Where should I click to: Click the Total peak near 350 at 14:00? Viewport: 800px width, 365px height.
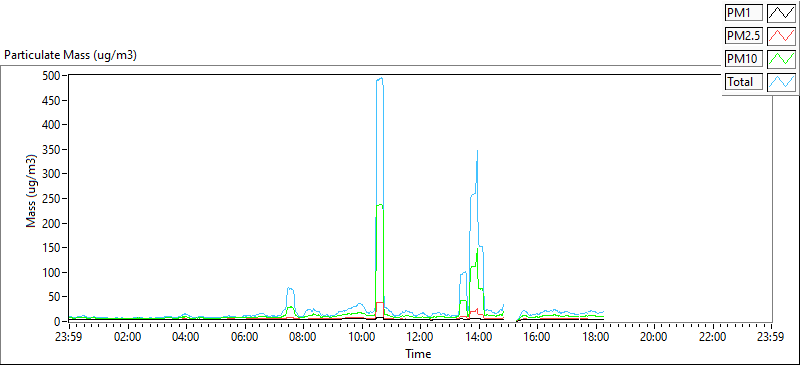click(477, 151)
